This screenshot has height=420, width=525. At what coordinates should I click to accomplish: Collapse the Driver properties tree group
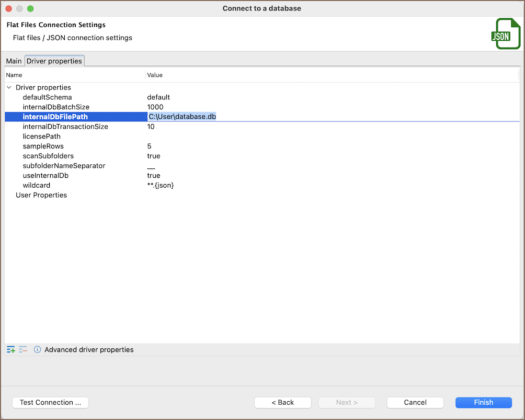(9, 87)
